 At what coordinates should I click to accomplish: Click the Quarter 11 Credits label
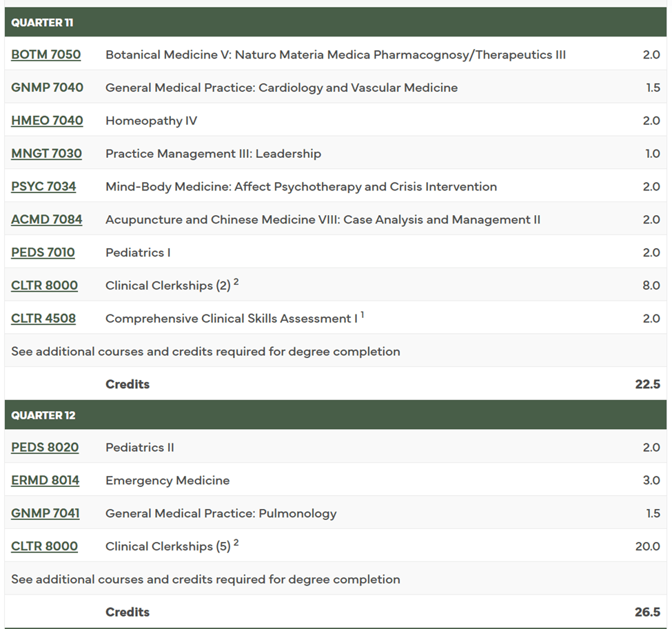(128, 384)
